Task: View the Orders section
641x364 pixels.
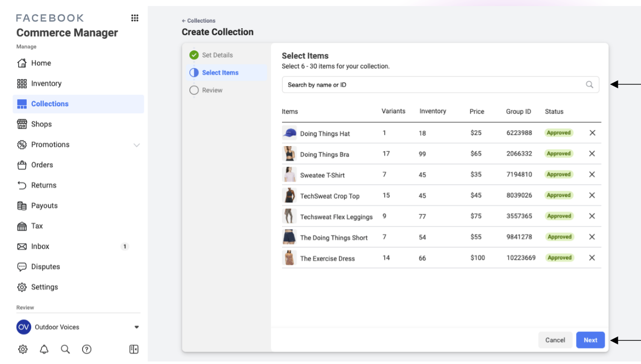Action: 42,165
